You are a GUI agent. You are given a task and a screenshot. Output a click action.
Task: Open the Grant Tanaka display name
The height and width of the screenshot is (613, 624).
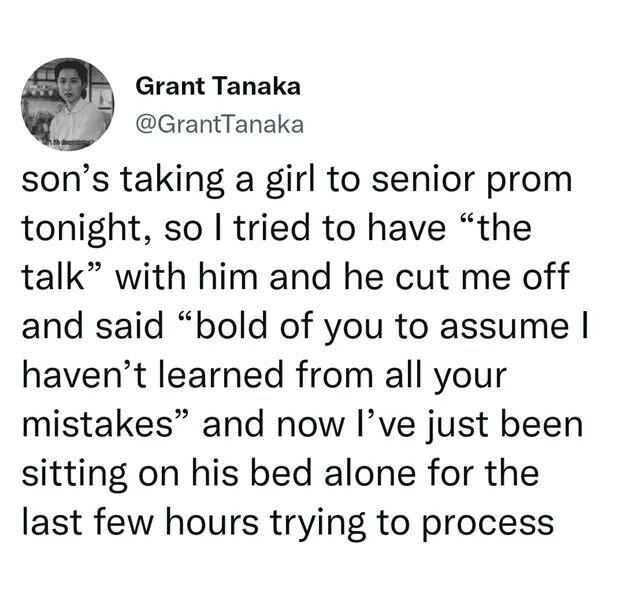(217, 87)
